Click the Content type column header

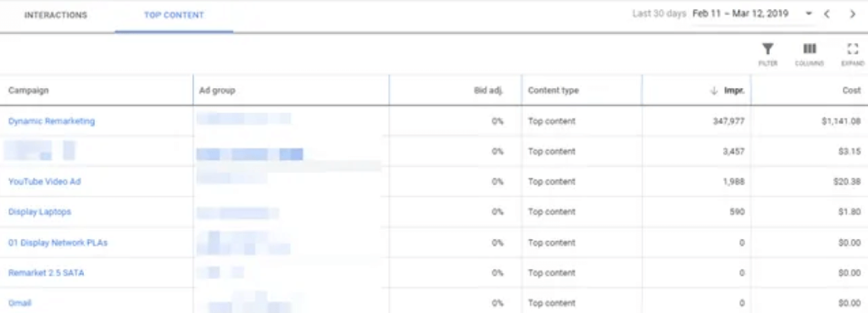point(554,90)
